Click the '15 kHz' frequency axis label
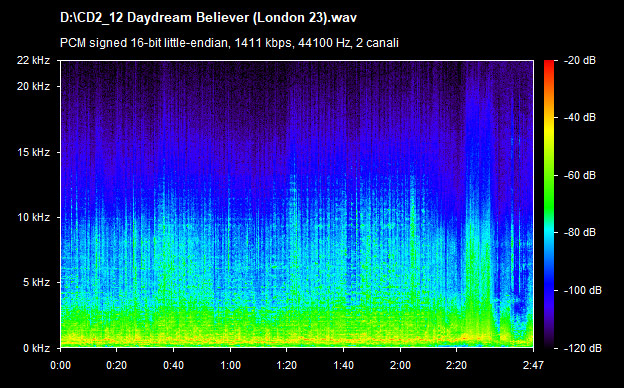Screen dimensions: 624x388 (33, 152)
